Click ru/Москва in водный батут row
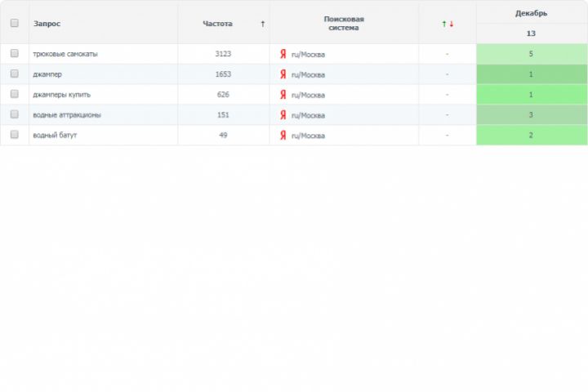 coord(308,136)
